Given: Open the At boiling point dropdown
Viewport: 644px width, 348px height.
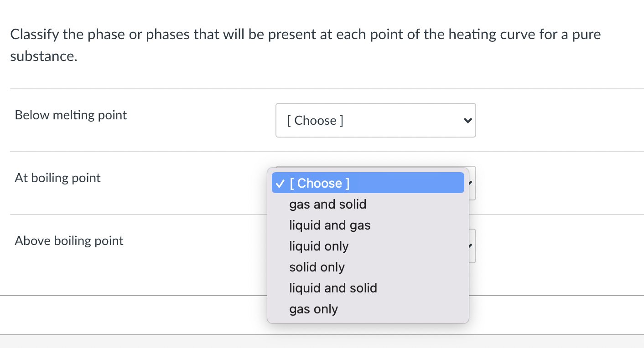Looking at the screenshot, I should coord(472,183).
